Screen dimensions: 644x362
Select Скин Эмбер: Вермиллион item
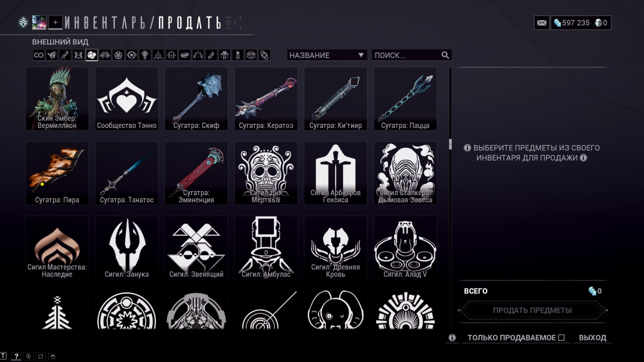57,99
